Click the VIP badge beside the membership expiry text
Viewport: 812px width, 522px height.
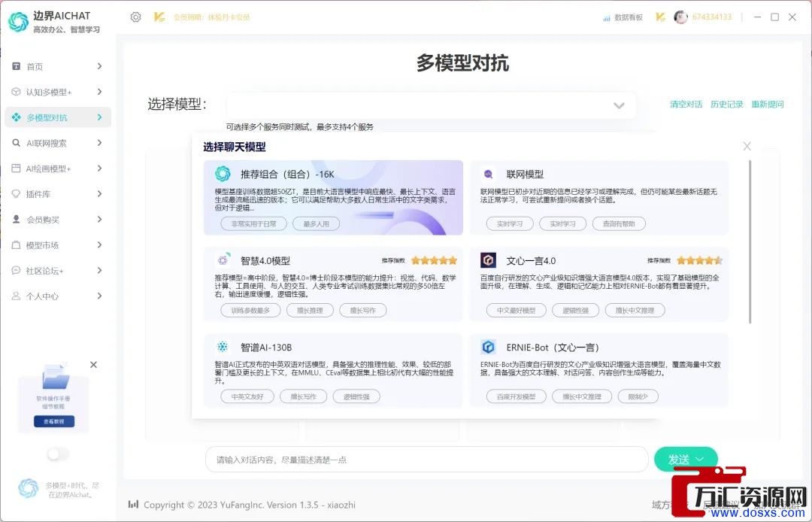pos(159,17)
